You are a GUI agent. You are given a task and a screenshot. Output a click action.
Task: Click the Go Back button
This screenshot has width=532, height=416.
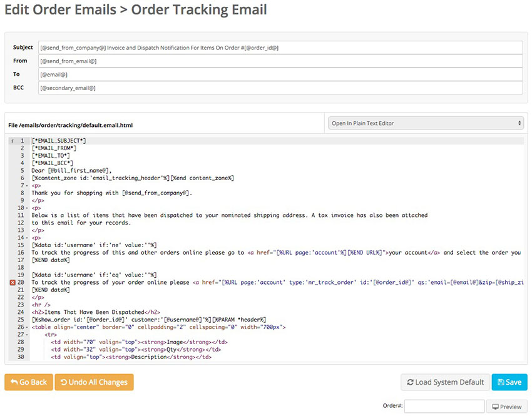(29, 382)
